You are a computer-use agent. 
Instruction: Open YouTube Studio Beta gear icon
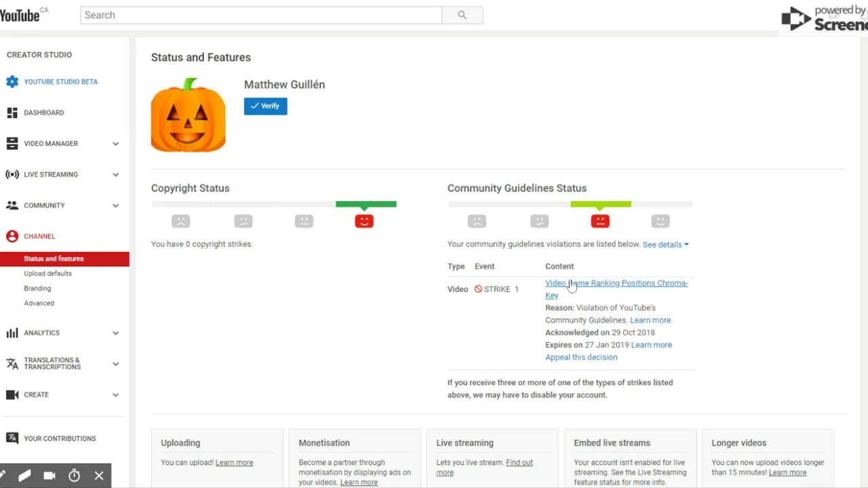(12, 81)
